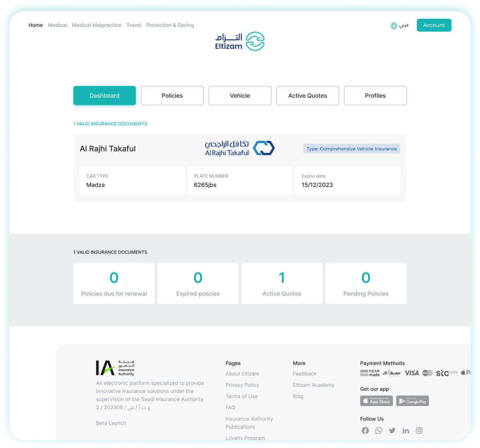Screen dimensions: 480x448
Task: Open the Instagram social icon
Action: coord(419,431)
